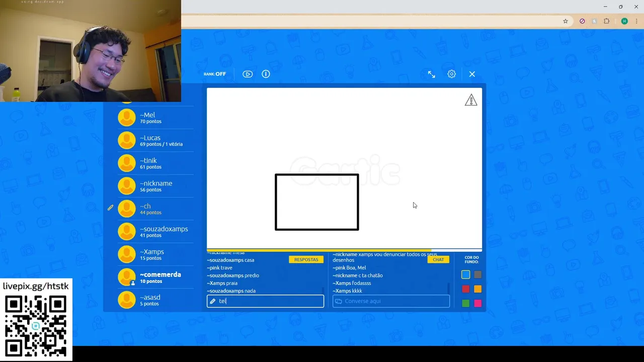
Task: Bookmark page with the Chrome star icon
Action: tap(566, 21)
